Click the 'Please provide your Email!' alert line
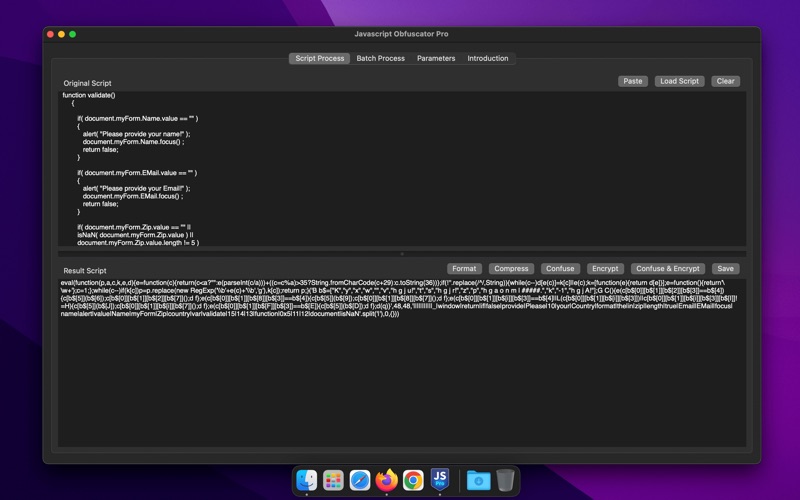This screenshot has width=800, height=500. click(x=136, y=188)
